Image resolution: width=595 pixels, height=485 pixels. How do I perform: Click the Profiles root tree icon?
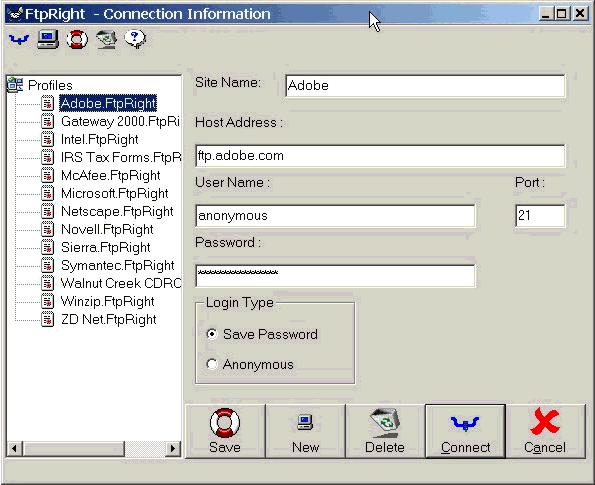point(15,85)
